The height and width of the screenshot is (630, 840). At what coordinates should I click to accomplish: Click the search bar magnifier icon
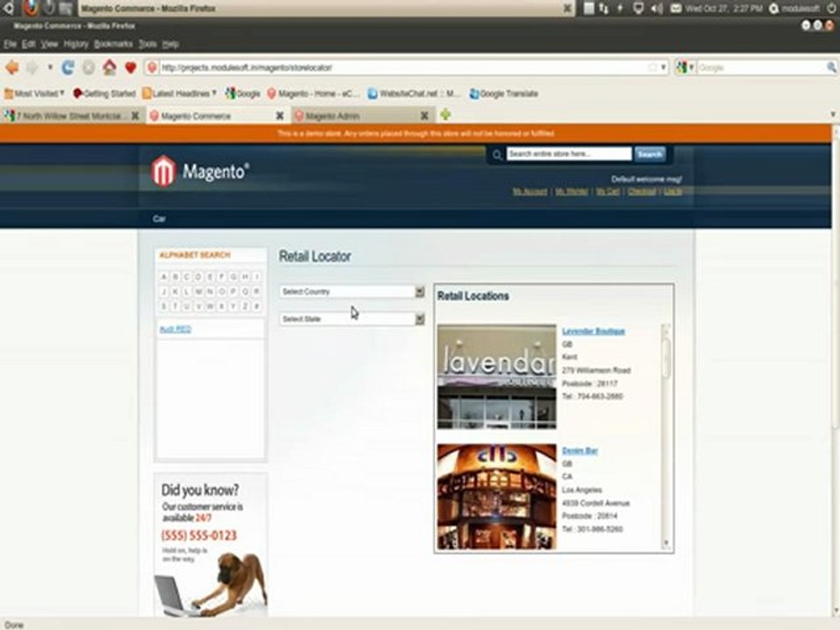(831, 67)
